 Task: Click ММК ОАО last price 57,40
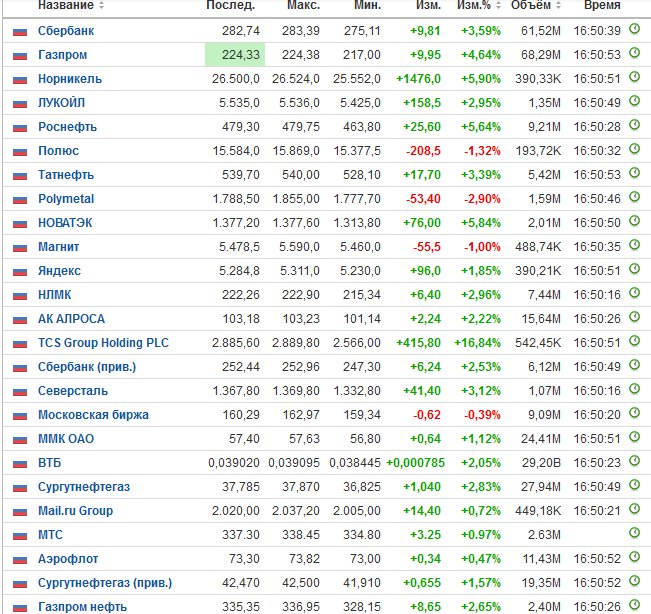(x=244, y=439)
